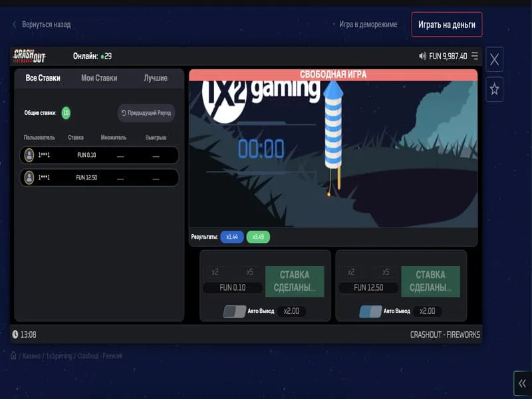Click the double chevron collapse icon
532x399 pixels.
(523, 384)
